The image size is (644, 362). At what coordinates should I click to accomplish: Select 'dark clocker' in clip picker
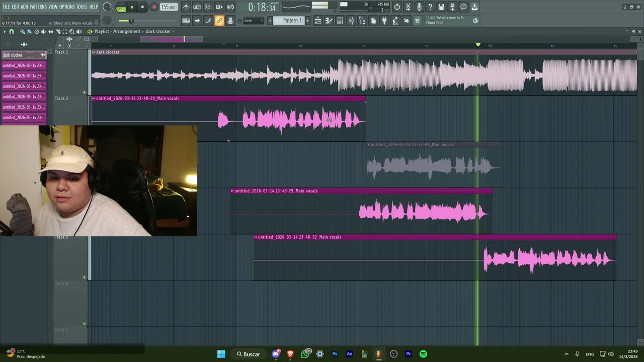tap(24, 55)
